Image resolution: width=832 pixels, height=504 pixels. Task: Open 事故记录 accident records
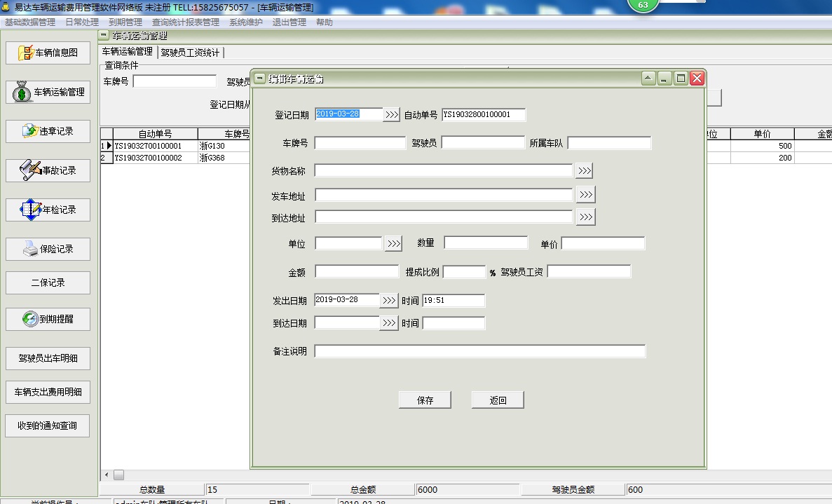click(48, 170)
